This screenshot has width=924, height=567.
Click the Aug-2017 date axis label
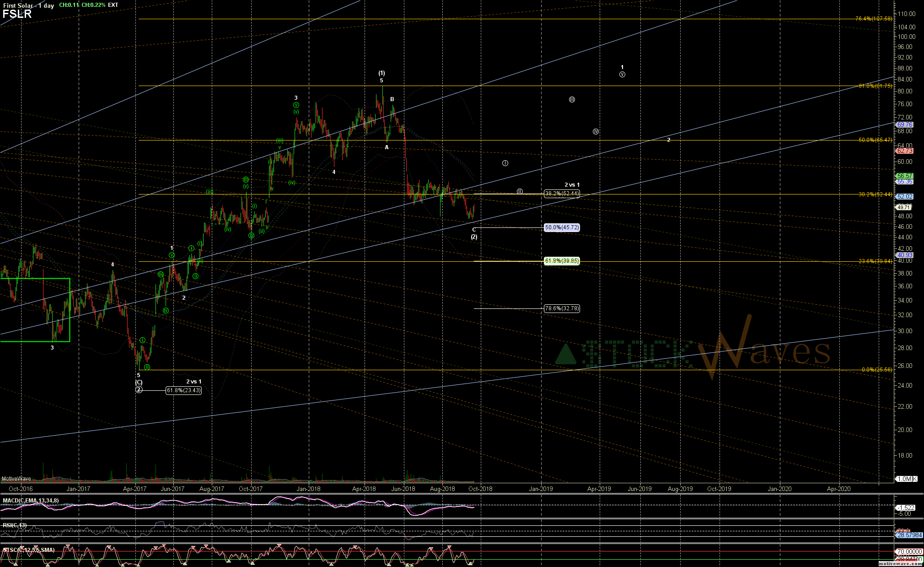(x=212, y=489)
